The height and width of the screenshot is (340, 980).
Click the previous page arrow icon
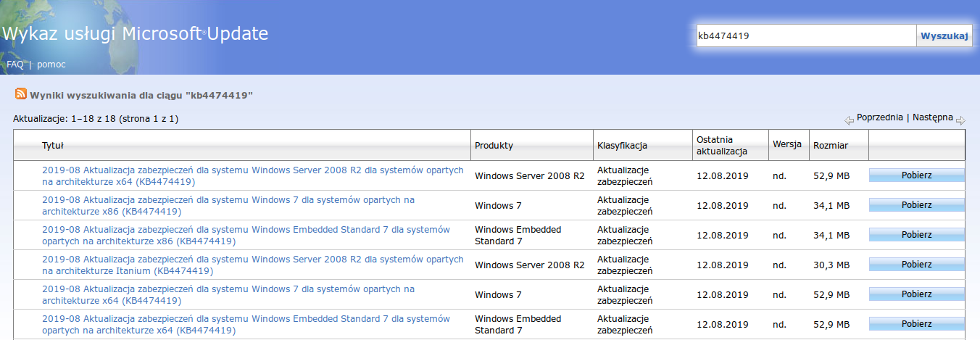point(850,120)
